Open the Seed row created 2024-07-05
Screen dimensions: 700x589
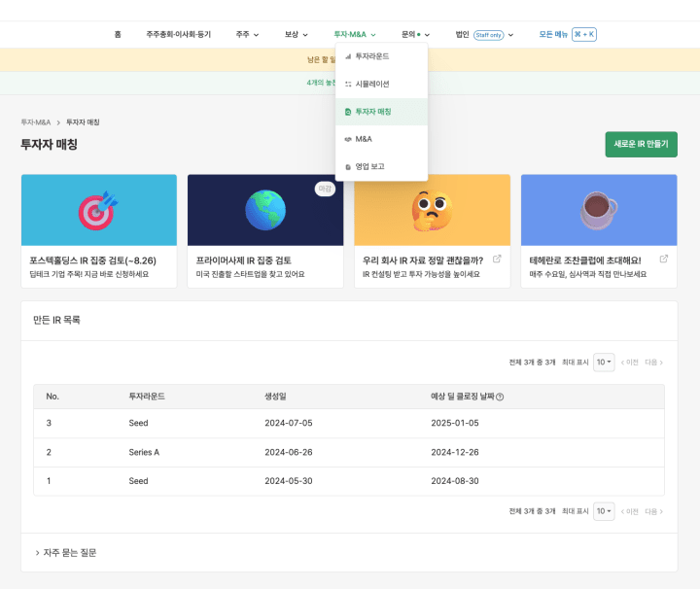click(x=349, y=423)
